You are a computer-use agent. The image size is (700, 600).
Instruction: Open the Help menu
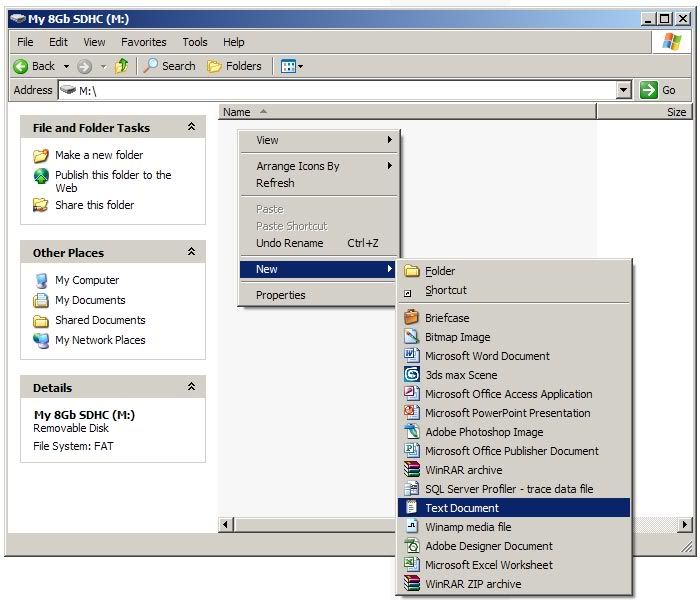coord(233,42)
